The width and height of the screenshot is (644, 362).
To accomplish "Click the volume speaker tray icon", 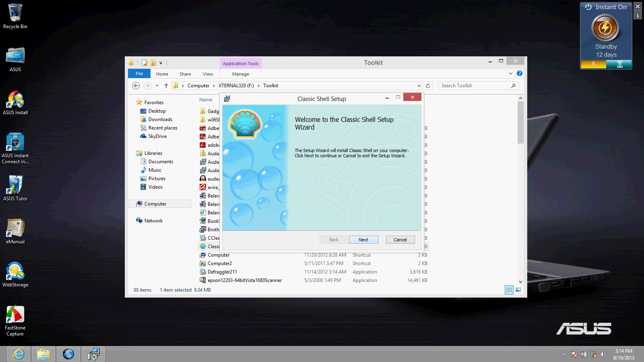I will click(x=603, y=354).
